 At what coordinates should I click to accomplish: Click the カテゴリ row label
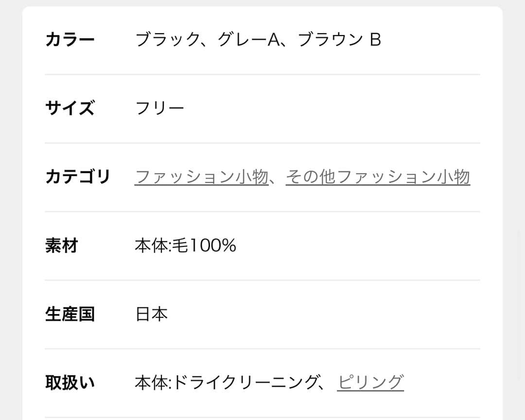tap(78, 177)
